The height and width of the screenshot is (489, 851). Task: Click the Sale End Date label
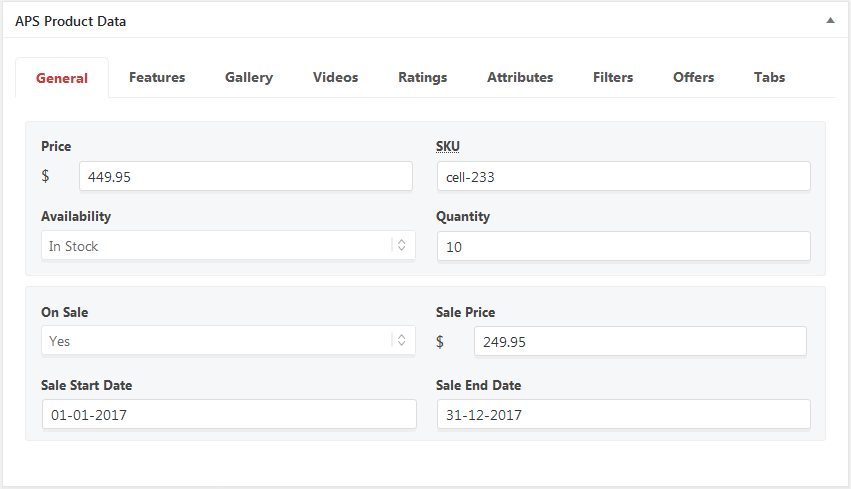tap(479, 385)
